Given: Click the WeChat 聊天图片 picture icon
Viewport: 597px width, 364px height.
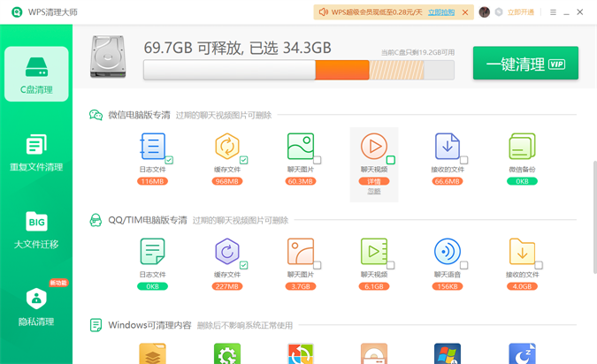Looking at the screenshot, I should 300,147.
